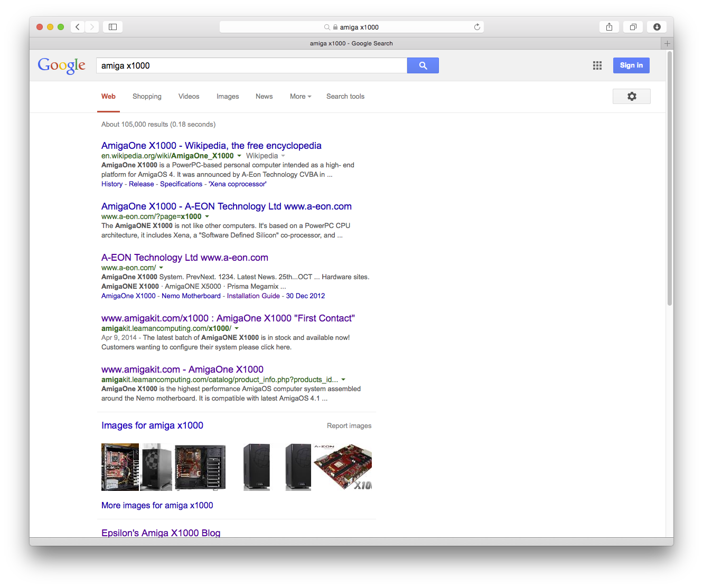Open the Nemo Motherboard sitelink

(191, 296)
